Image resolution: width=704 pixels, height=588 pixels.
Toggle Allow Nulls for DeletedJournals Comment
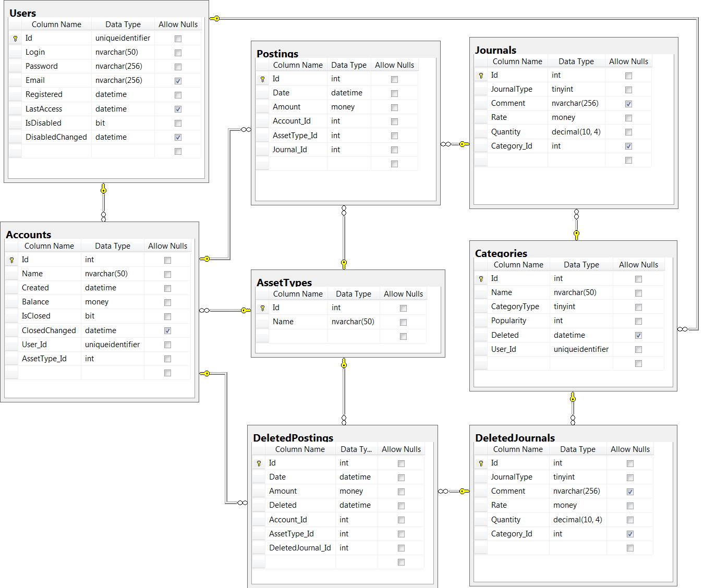click(x=630, y=492)
